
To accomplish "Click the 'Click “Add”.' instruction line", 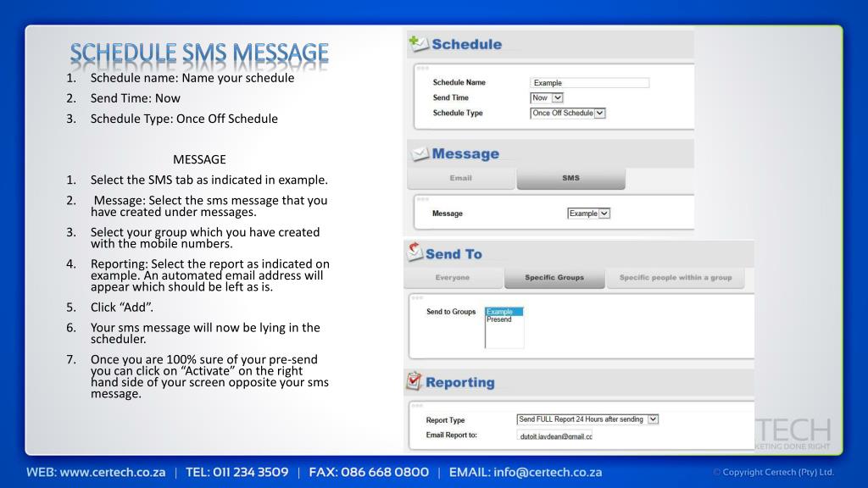I will pos(122,307).
